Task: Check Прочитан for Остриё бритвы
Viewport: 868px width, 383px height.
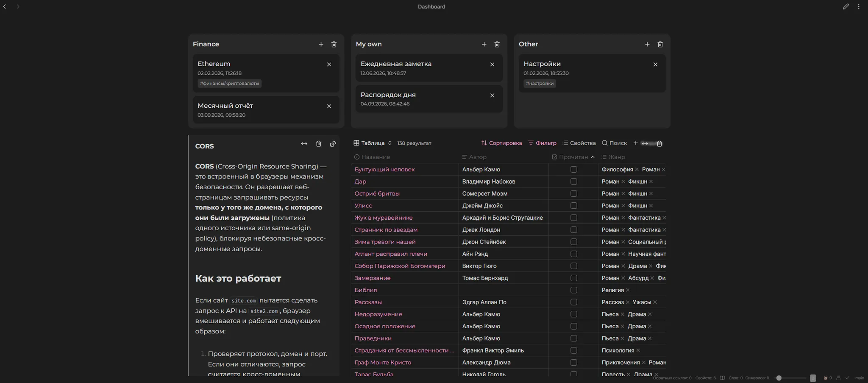Action: [x=574, y=193]
